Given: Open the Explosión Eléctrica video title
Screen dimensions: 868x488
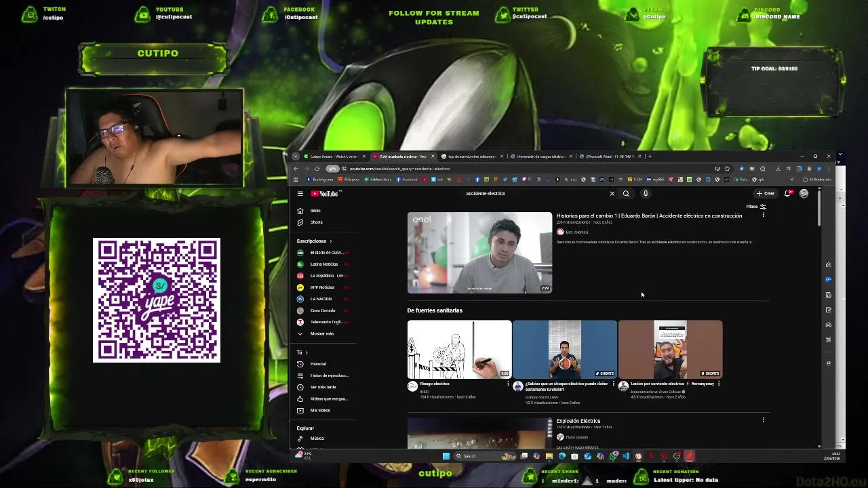Looking at the screenshot, I should [x=578, y=421].
